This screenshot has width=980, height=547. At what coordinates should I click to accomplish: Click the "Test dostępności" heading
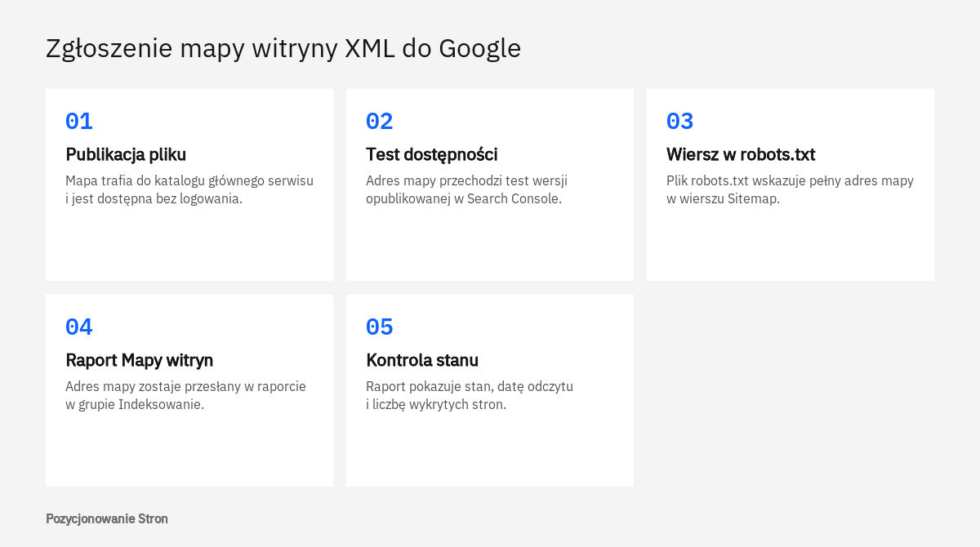(432, 154)
